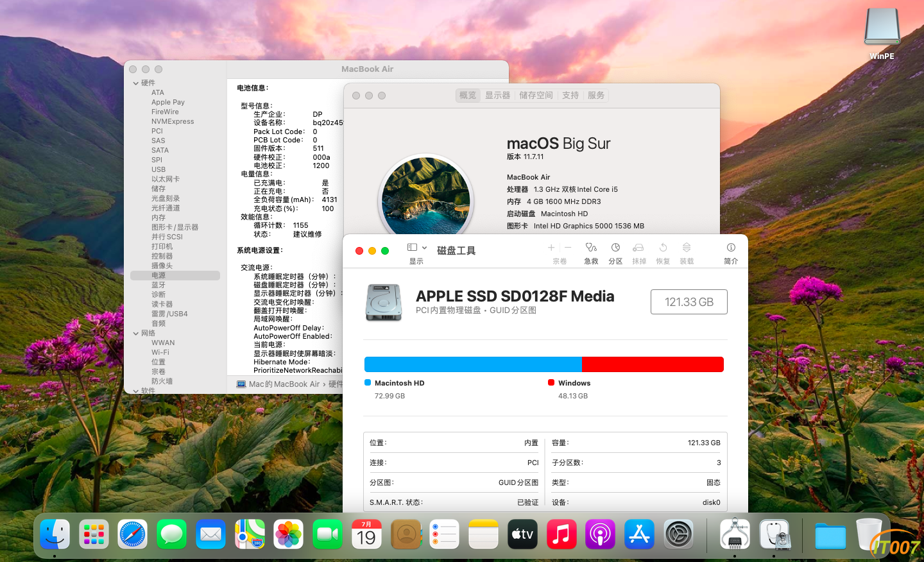
Task: Click the blue Macintosh HD partition bar
Action: pyautogui.click(x=473, y=364)
